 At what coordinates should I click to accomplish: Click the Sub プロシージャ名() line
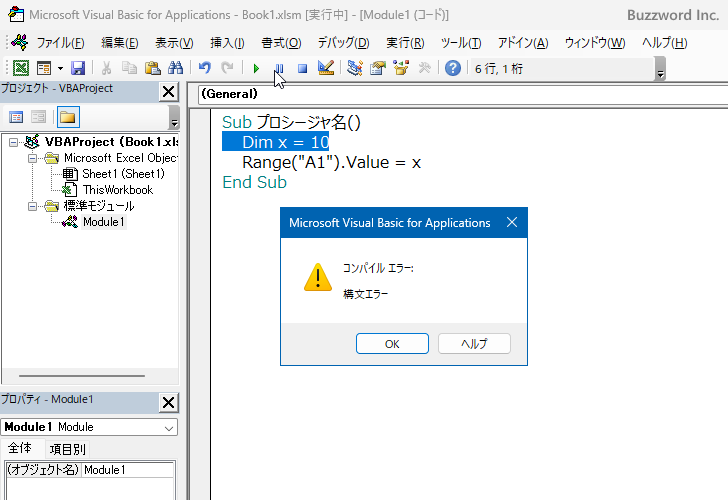tap(291, 122)
